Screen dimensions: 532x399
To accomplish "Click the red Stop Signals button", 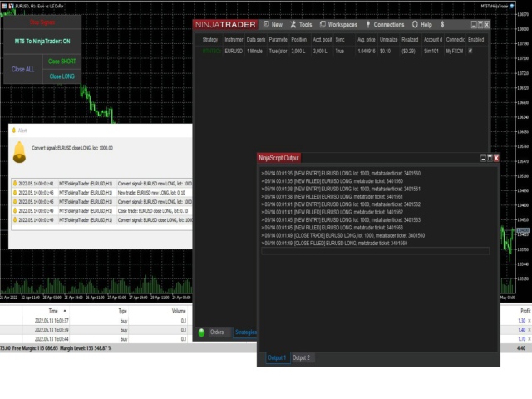I will 42,22.
